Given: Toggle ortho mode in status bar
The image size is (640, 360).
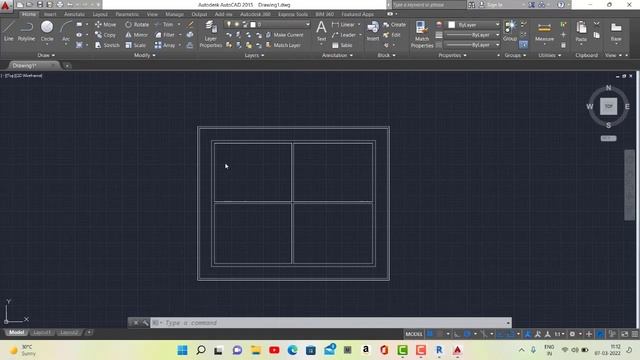Looking at the screenshot, I should [457, 334].
